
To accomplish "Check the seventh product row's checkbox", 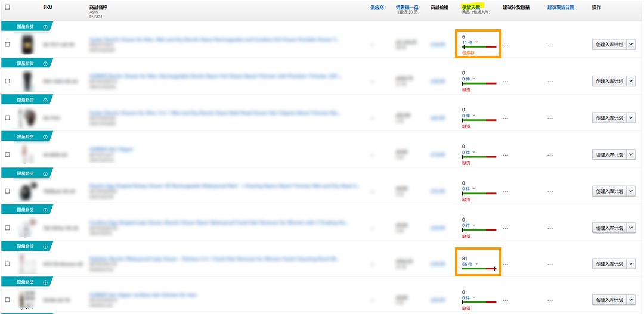I will point(7,263).
